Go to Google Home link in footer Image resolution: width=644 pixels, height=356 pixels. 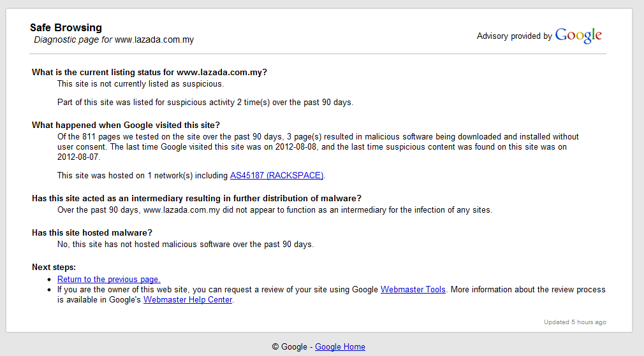[x=340, y=347]
